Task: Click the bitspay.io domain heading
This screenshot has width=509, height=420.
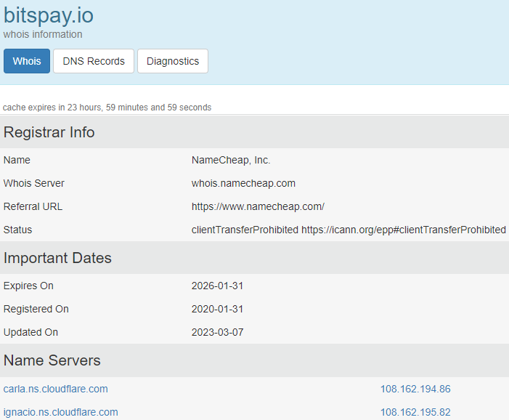Action: 49,15
